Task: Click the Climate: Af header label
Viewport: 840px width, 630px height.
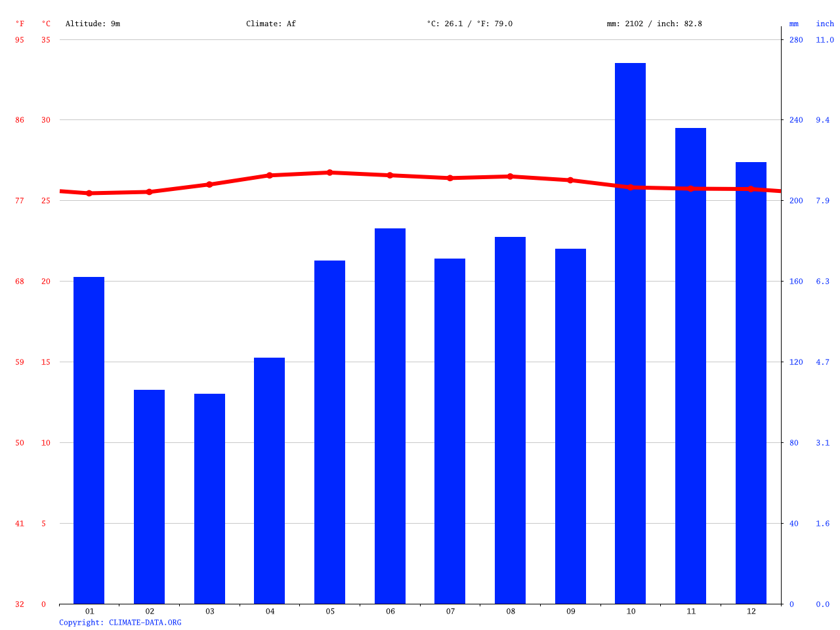Action: click(271, 24)
